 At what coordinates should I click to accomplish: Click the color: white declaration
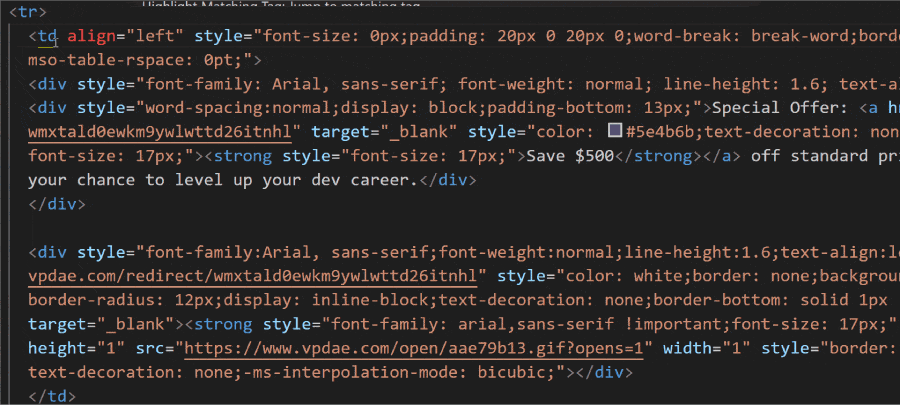point(627,277)
